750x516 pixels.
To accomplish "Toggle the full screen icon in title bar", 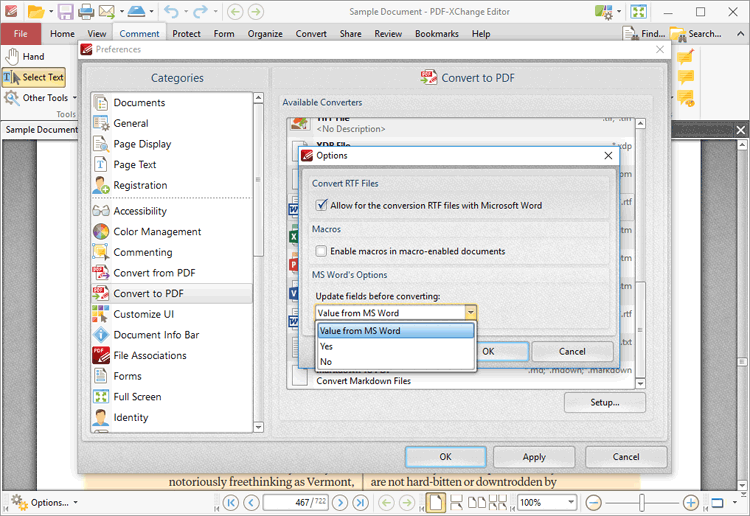I will coord(639,11).
